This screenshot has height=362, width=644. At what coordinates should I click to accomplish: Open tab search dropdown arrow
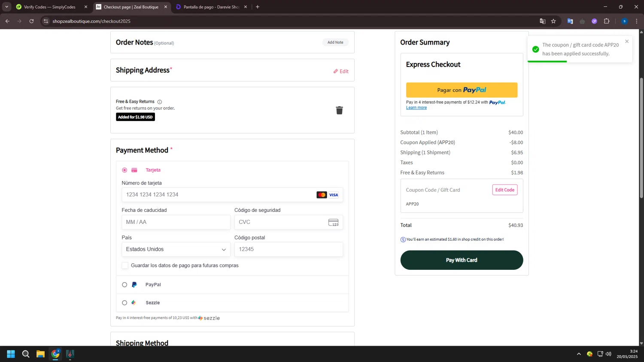point(6,7)
